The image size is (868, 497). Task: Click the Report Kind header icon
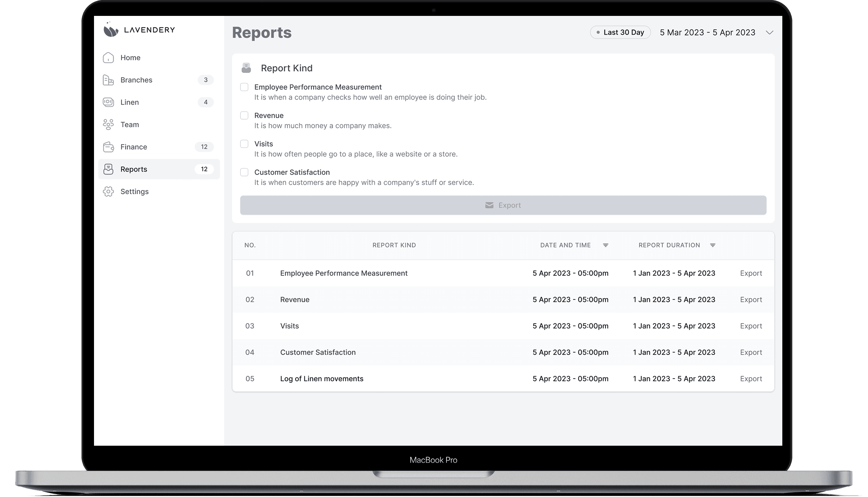coord(246,68)
